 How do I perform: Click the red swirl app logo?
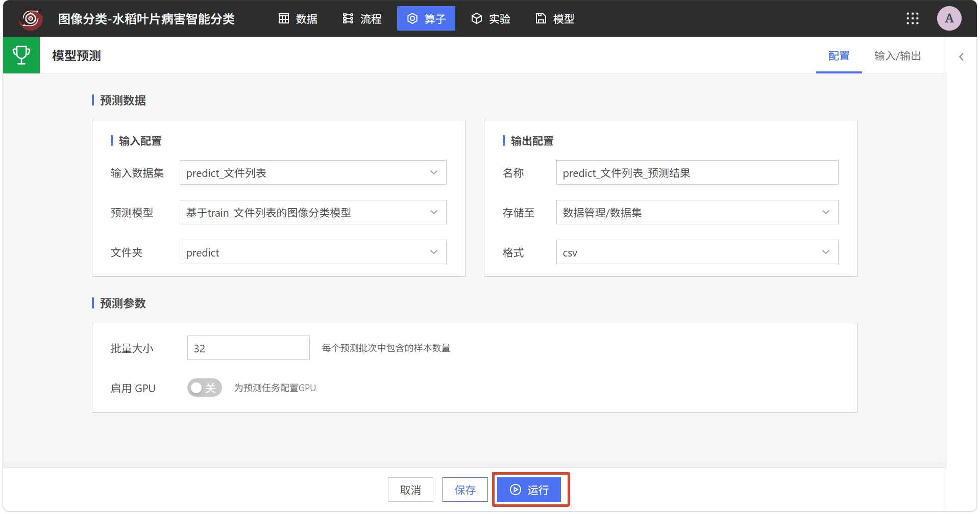[31, 19]
